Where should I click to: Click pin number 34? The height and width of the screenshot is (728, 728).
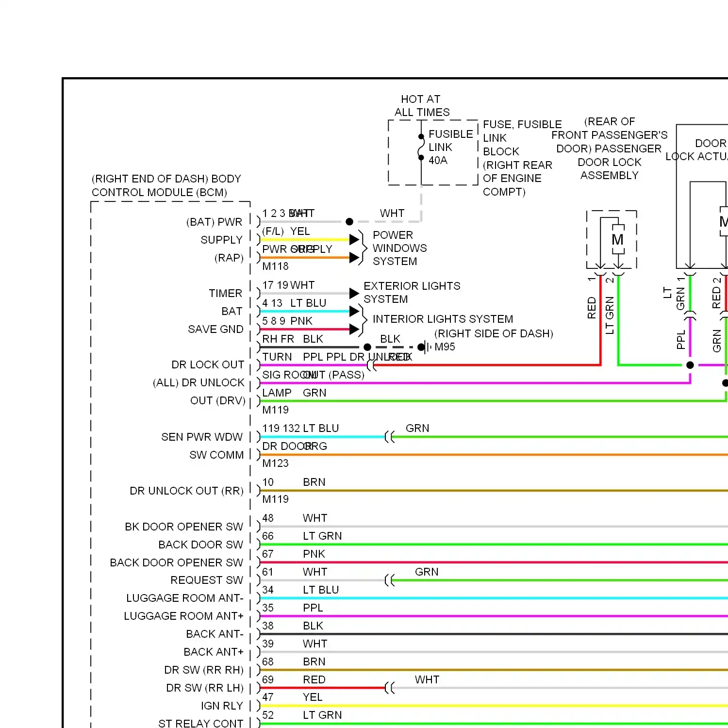(268, 590)
